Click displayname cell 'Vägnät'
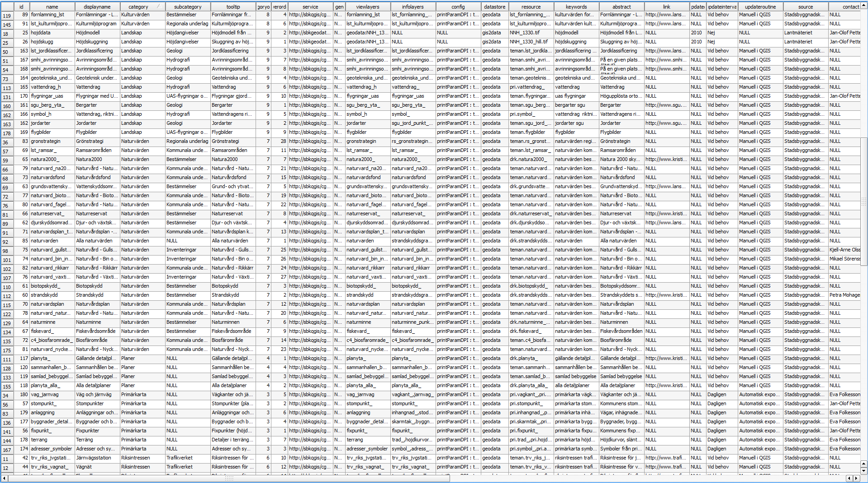 point(97,467)
